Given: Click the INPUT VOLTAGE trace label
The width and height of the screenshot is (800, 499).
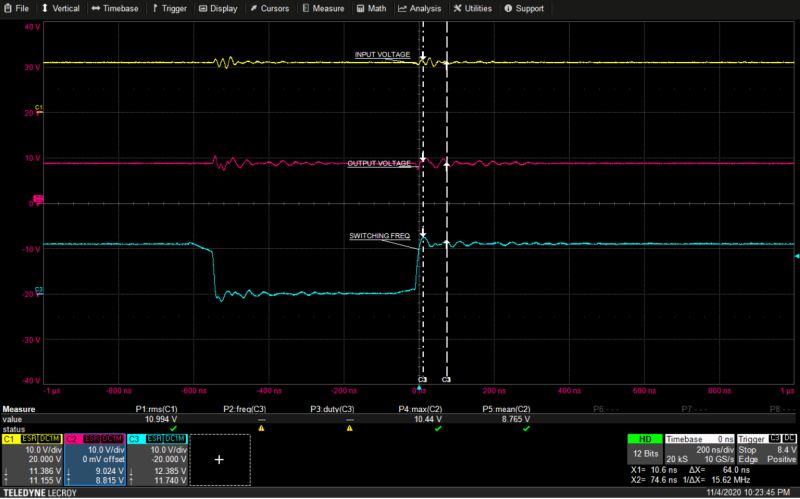Looking at the screenshot, I should [382, 55].
